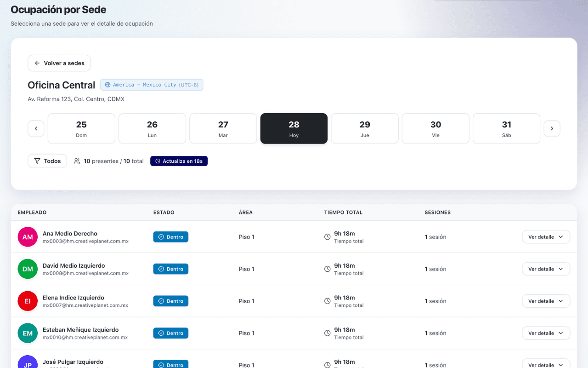Select day 31 Sáb in date strip
This screenshot has width=588, height=368.
pos(506,128)
